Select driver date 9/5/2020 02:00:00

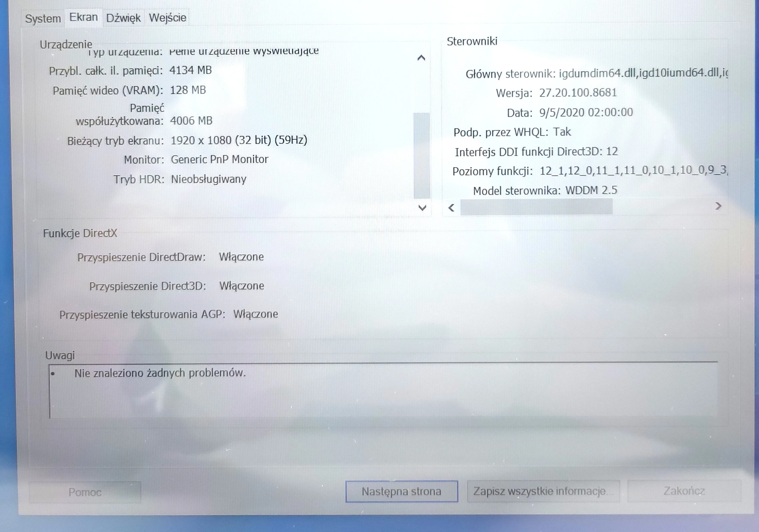point(586,112)
